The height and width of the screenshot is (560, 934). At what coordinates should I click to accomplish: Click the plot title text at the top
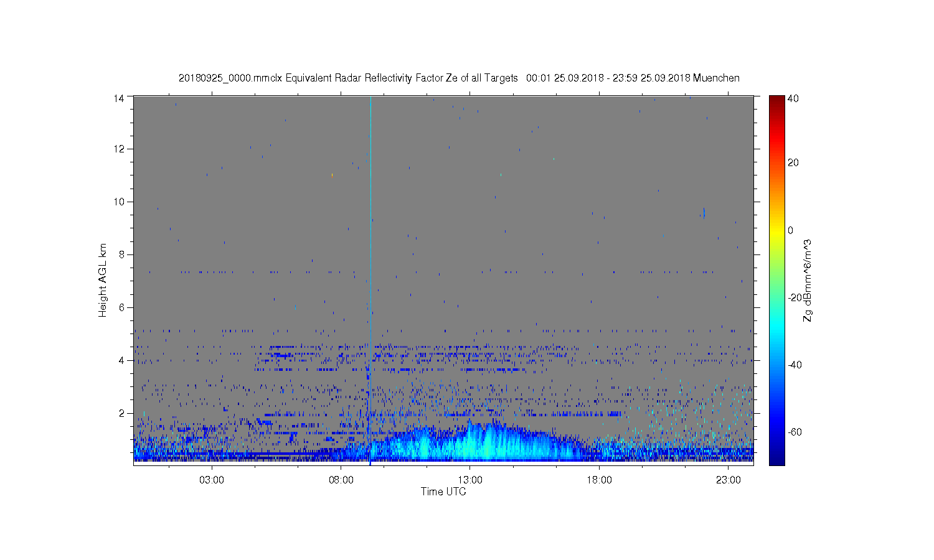coord(459,78)
